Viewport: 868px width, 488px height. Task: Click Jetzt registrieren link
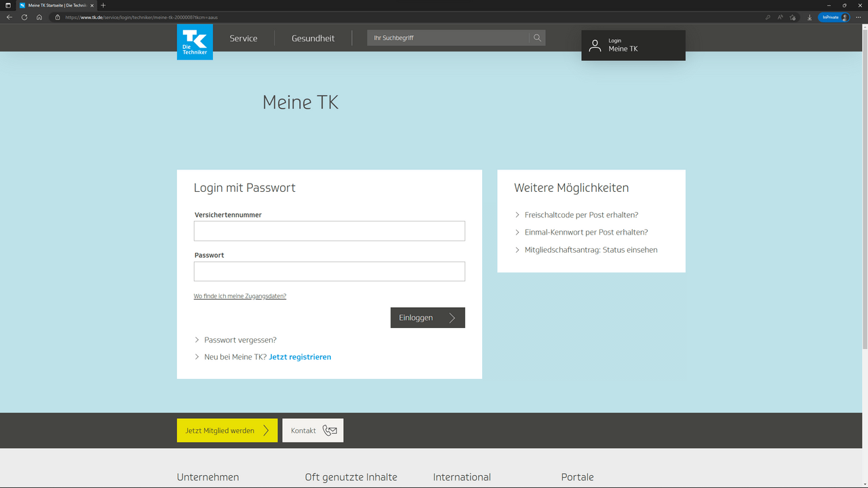(300, 357)
